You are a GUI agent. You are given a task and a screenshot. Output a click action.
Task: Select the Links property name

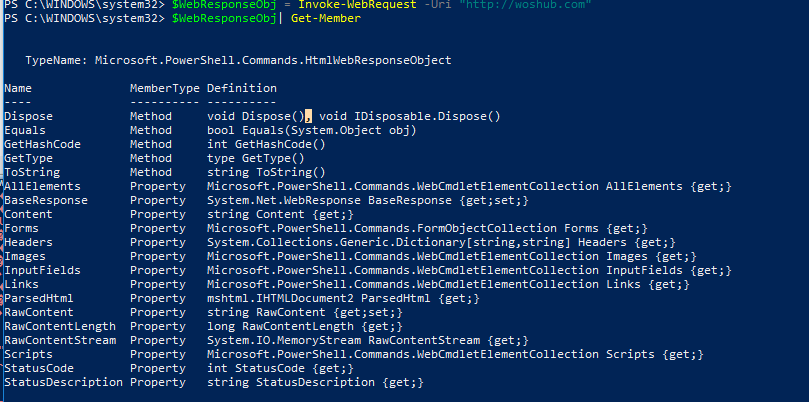pos(22,285)
